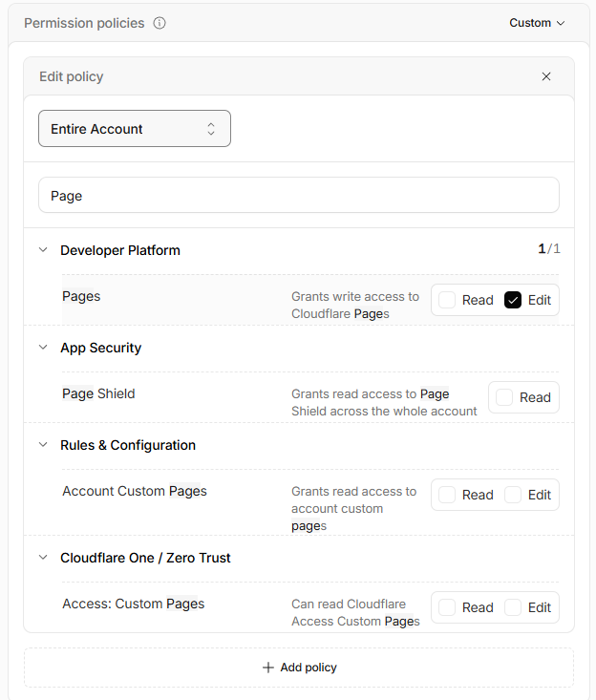Check the Read box for Page Shield
The height and width of the screenshot is (700, 596).
point(504,397)
